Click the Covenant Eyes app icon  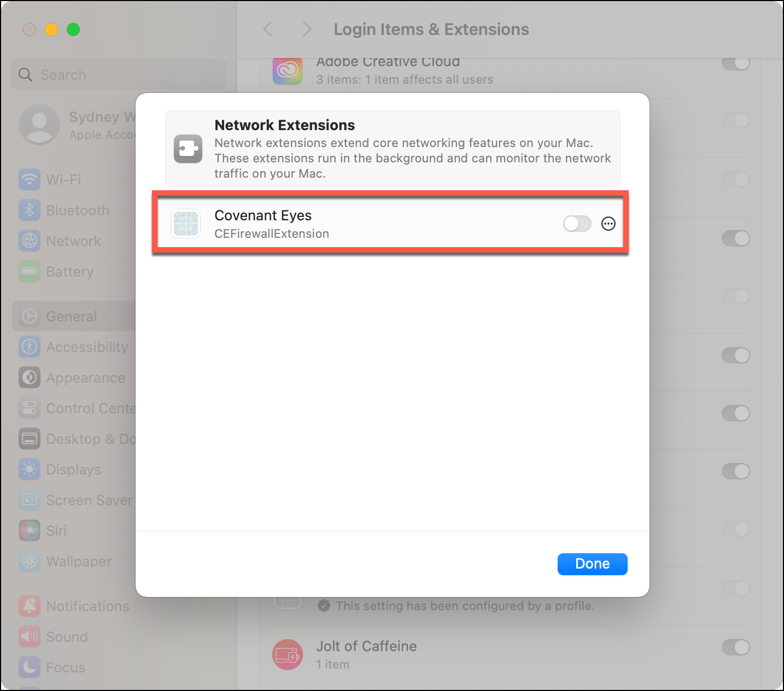coord(186,224)
